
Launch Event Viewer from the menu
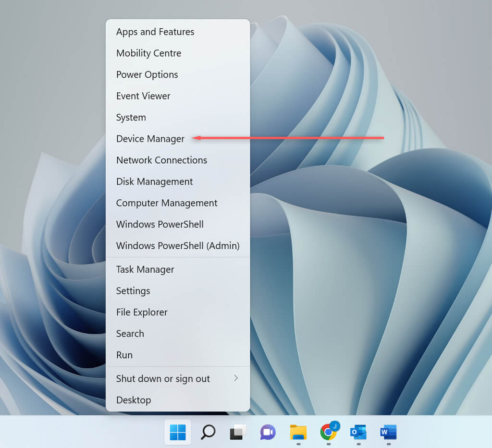(143, 96)
